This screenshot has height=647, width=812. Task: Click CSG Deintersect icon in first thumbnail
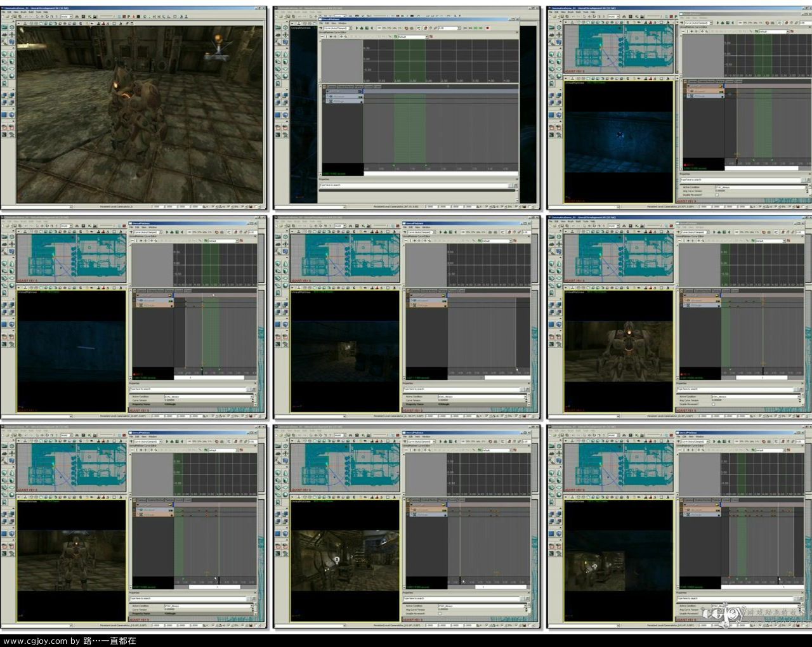point(12,102)
